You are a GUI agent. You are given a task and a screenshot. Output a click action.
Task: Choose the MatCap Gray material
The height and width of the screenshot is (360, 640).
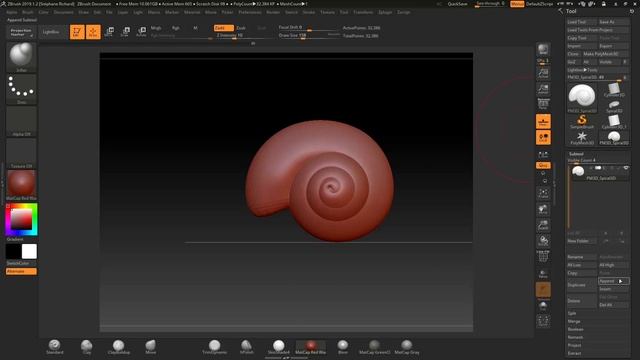[x=407, y=347]
